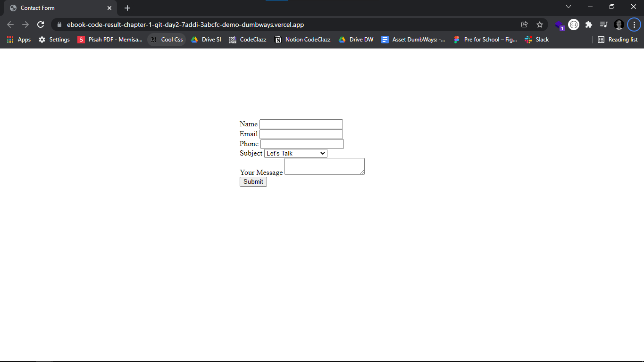Click the Your Message textarea

(x=325, y=166)
